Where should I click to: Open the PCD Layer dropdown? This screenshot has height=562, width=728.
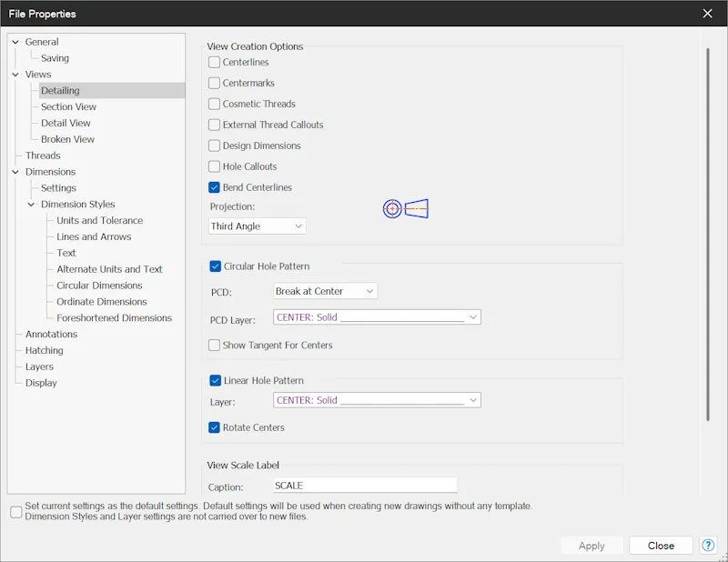[x=377, y=317]
